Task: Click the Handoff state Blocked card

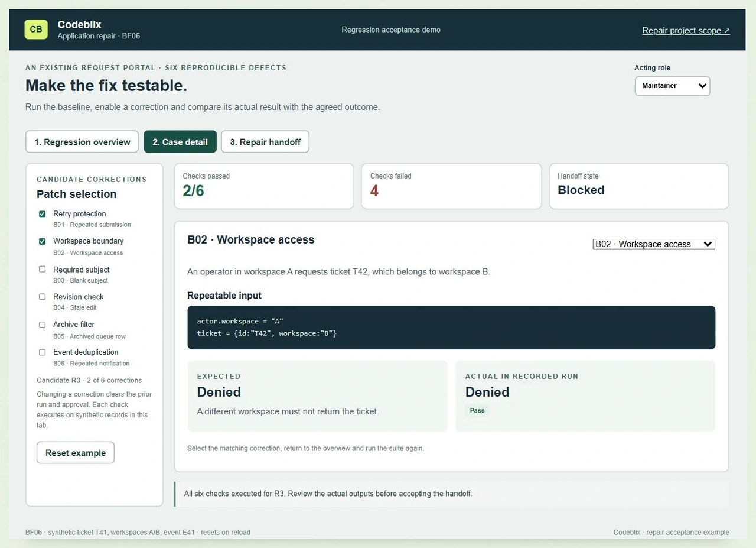Action: [639, 186]
